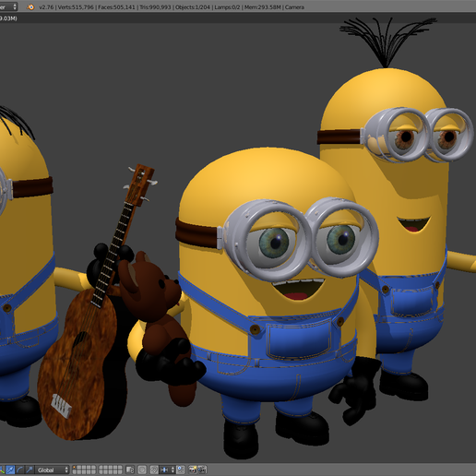
Task: Open the Global transform orientation dropdown
Action: 52,470
